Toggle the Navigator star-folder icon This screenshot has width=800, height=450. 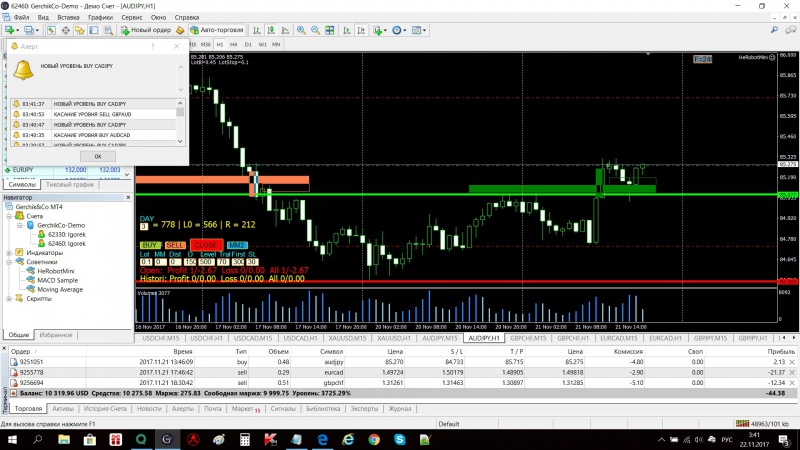tap(80, 30)
